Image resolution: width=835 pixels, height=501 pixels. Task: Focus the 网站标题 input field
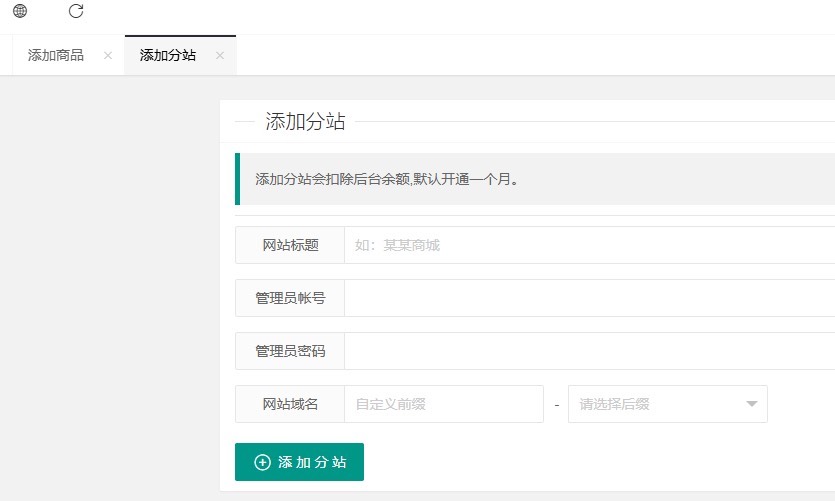(590, 245)
